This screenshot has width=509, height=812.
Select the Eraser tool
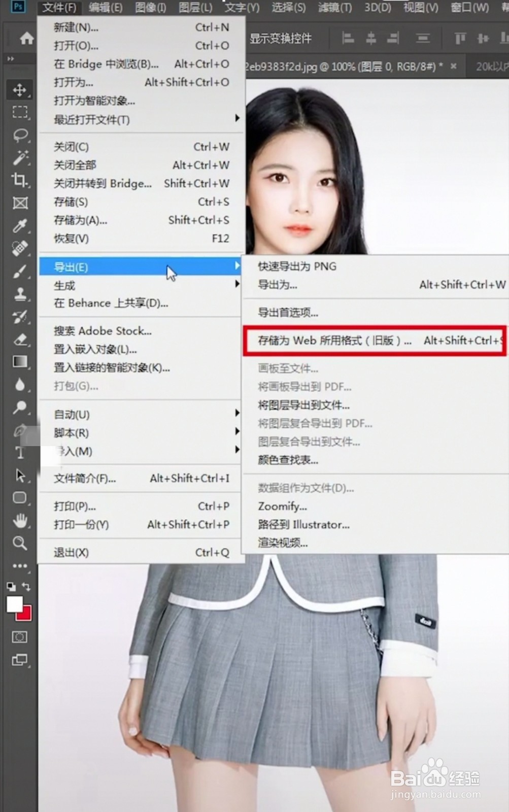pyautogui.click(x=20, y=340)
